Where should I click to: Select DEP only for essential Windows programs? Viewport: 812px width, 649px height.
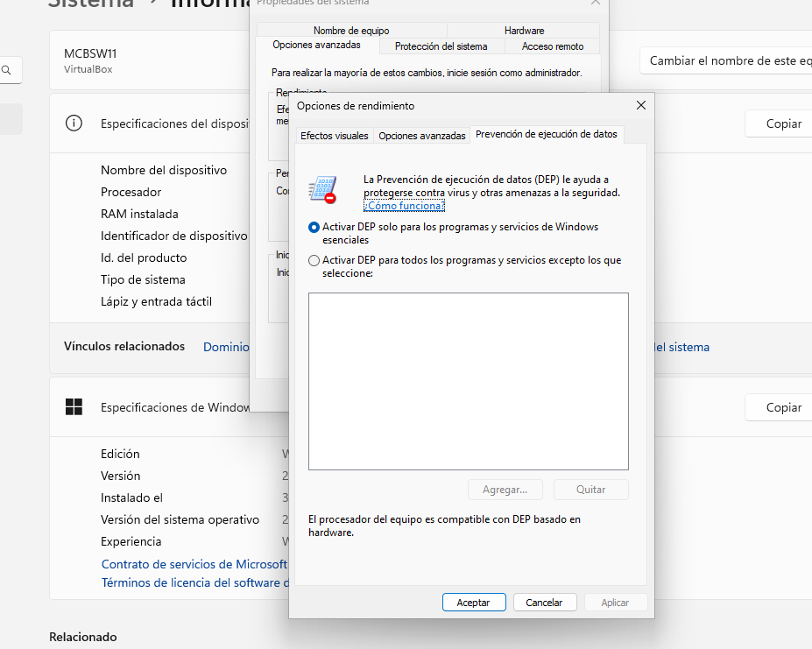click(314, 227)
